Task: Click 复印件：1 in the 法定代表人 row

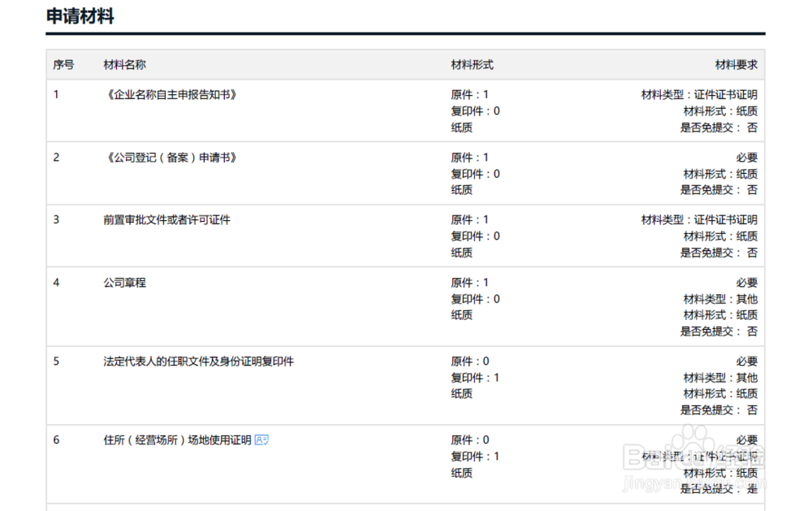Action: (475, 378)
